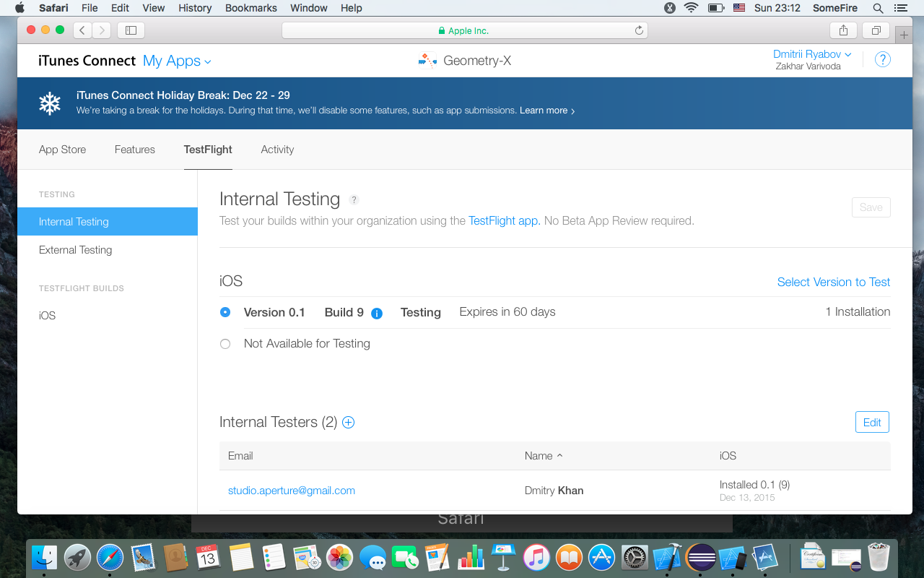
Task: Click the Sun 23:12 menu bar clock
Action: tap(777, 8)
